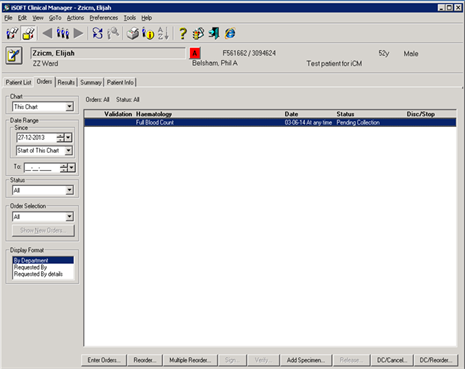Switch to the Results tab
Viewport: 465px width, 369px height.
point(66,82)
